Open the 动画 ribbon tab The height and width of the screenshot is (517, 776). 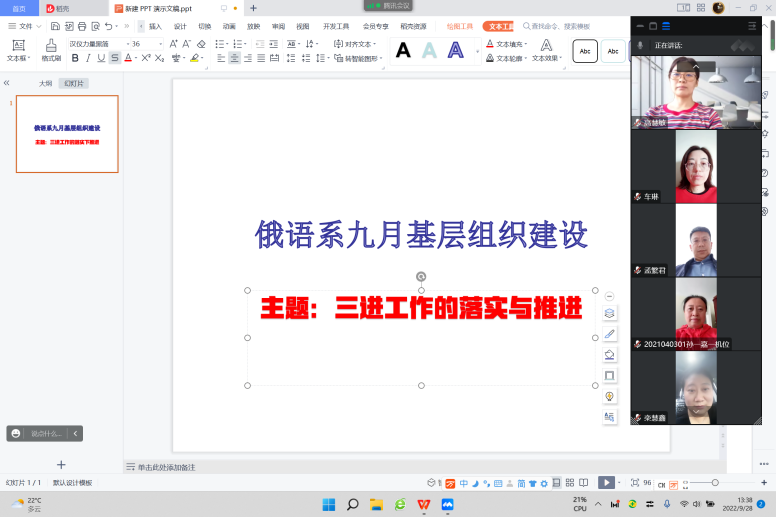point(230,26)
